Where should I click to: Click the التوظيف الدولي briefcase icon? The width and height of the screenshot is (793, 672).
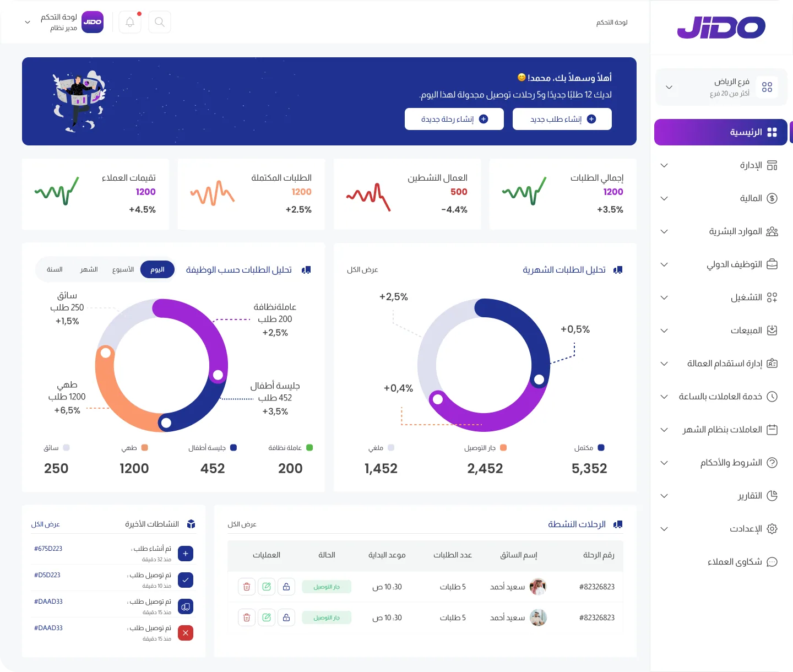tap(772, 264)
